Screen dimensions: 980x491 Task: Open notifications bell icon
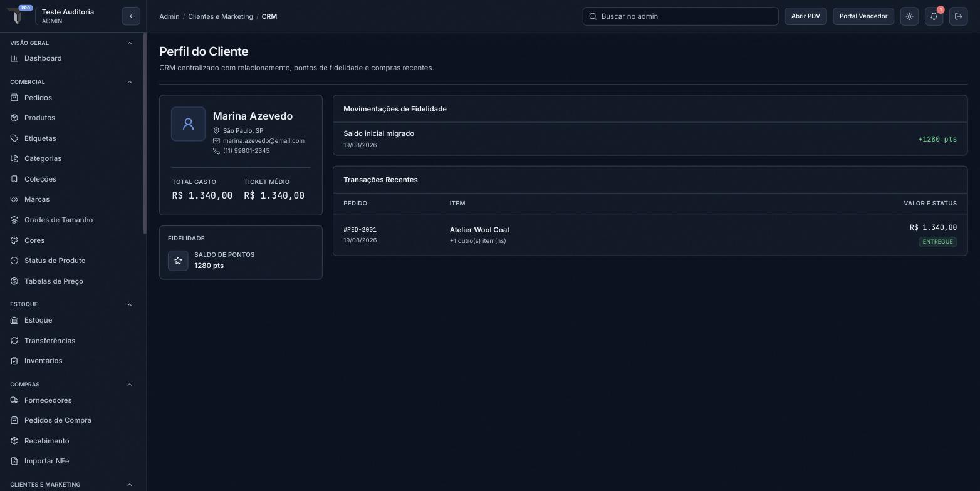(934, 16)
